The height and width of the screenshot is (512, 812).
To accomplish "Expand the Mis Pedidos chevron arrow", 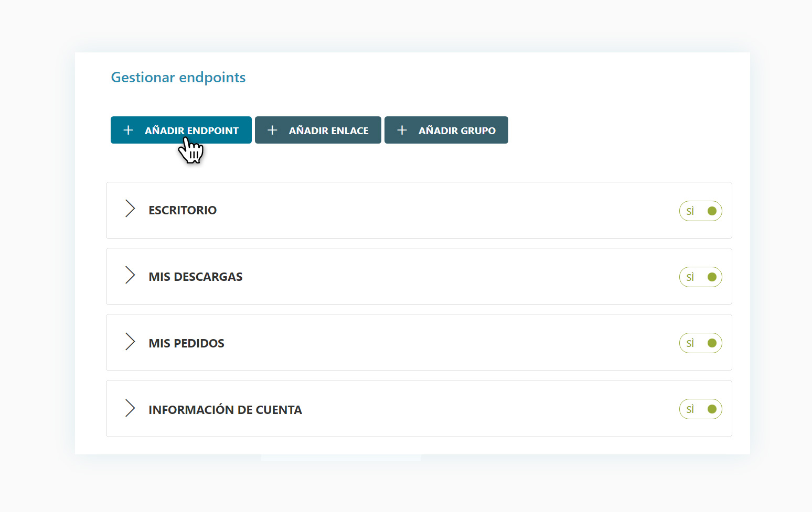I will coord(130,342).
